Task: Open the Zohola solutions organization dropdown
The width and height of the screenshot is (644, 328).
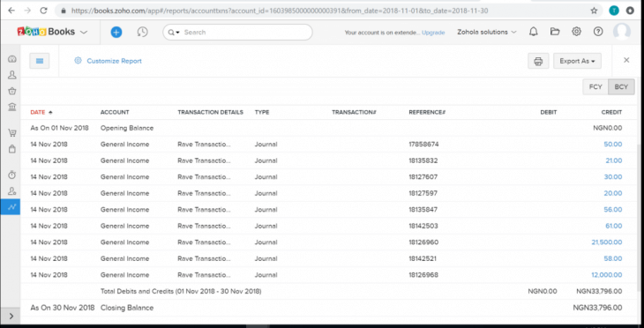Action: pos(487,32)
